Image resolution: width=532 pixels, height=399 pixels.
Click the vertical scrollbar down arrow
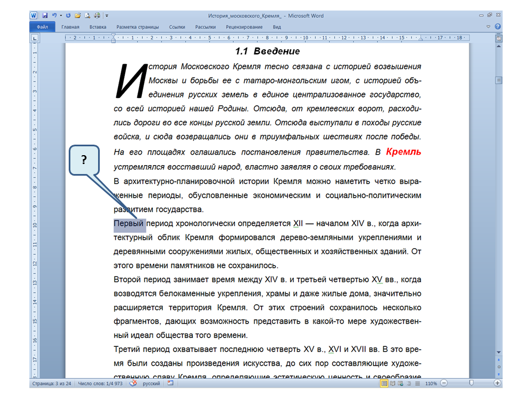coord(498,352)
